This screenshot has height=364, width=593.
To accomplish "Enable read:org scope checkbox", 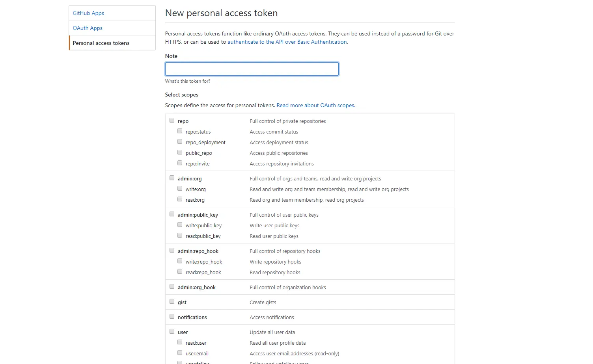I will pos(180,199).
